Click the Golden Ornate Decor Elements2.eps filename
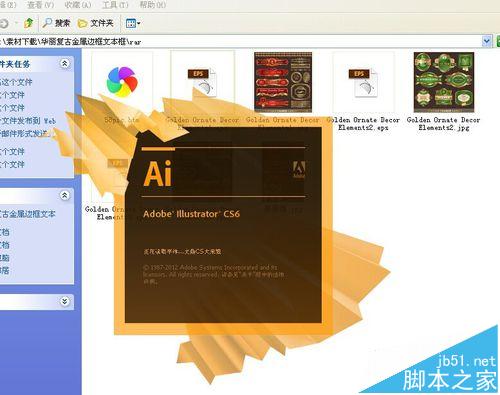Viewport: 500px width, 395px height. click(363, 124)
